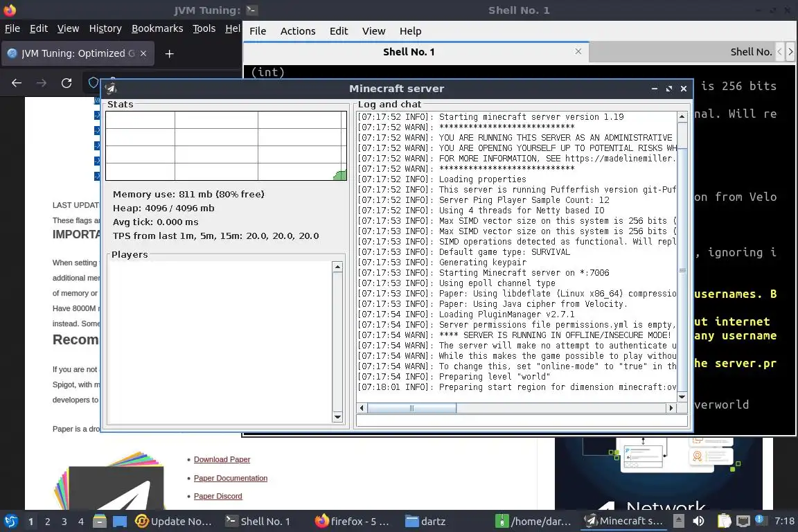798x532 pixels.
Task: Open the terminal File menu
Action: point(258,31)
